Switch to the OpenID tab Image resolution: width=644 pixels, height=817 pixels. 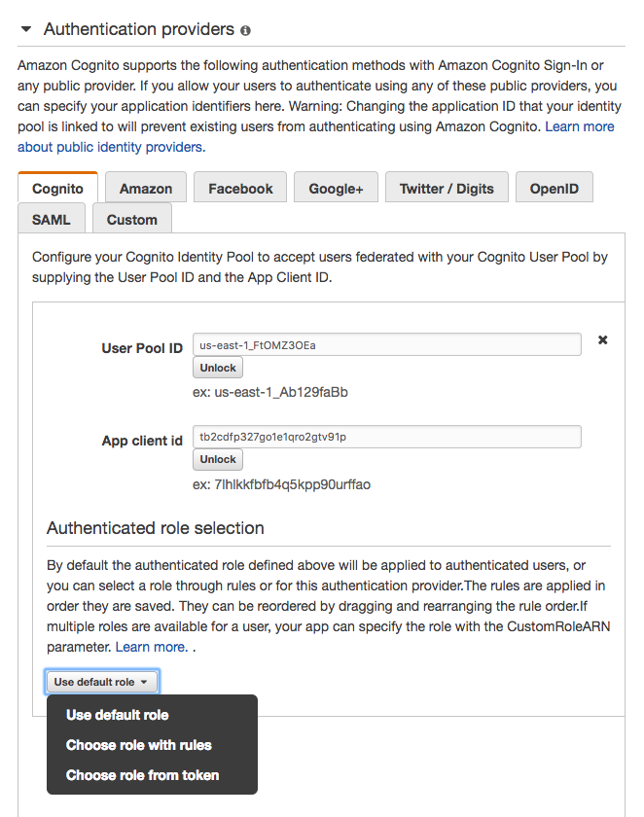click(x=555, y=189)
